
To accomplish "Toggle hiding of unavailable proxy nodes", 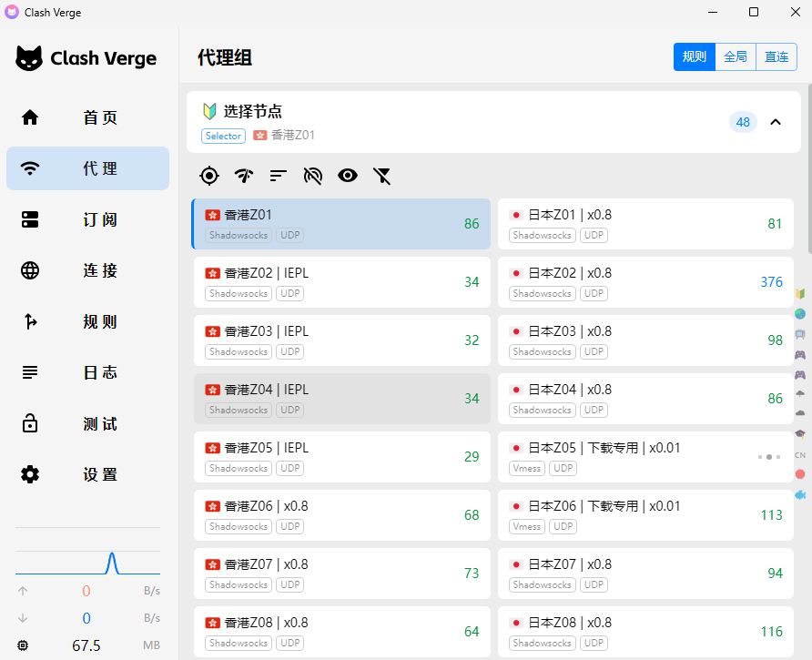I will coord(313,176).
